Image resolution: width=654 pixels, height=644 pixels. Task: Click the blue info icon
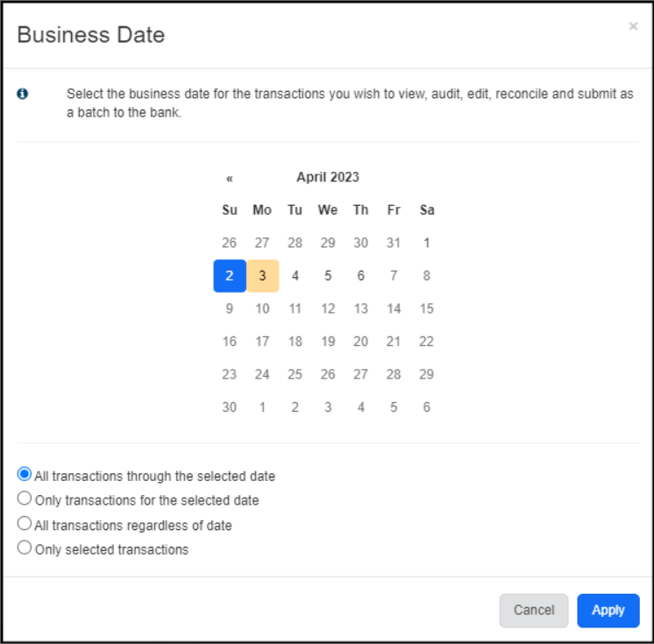coord(23,94)
